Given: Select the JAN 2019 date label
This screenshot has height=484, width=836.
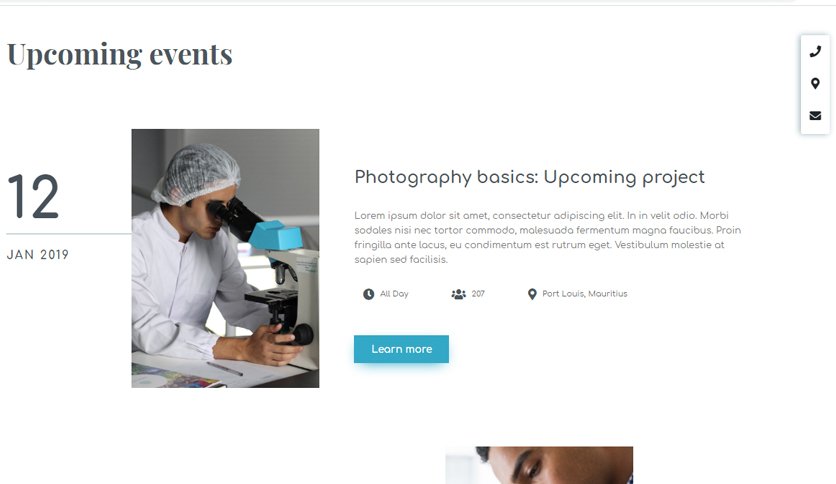Looking at the screenshot, I should point(38,255).
